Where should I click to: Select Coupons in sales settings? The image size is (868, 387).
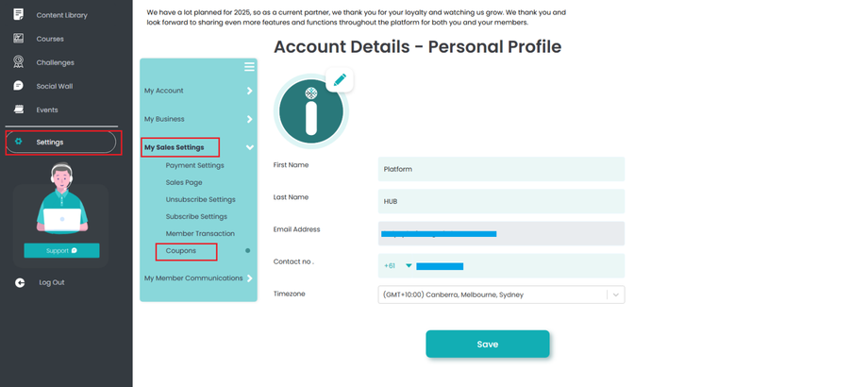(x=181, y=251)
